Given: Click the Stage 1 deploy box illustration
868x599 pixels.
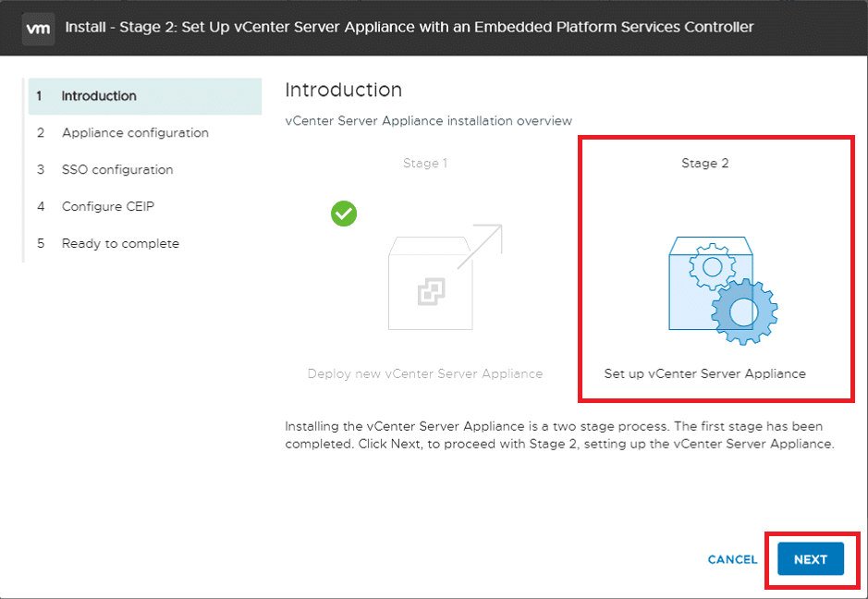Looking at the screenshot, I should (x=445, y=276).
